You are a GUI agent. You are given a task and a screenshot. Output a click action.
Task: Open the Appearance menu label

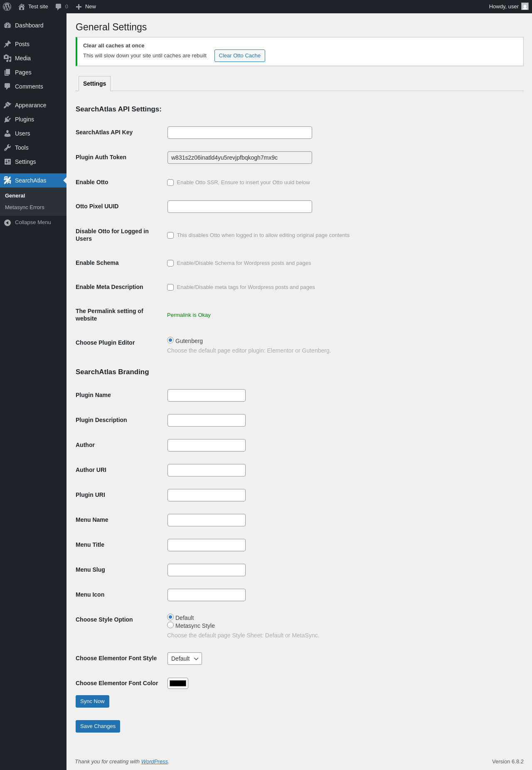click(x=30, y=105)
